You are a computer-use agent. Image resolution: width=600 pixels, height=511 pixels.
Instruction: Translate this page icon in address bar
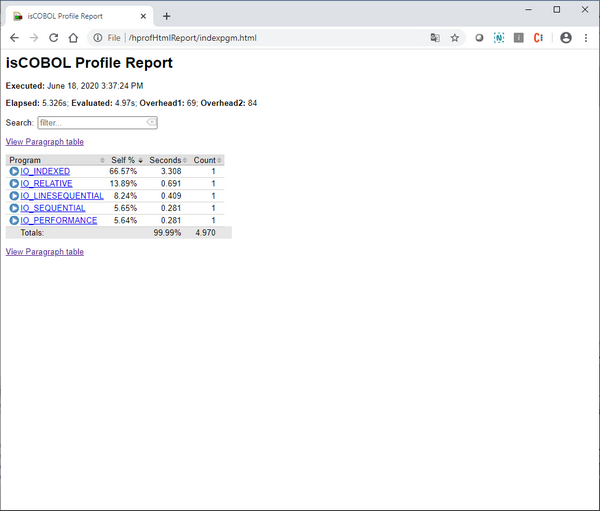point(435,38)
